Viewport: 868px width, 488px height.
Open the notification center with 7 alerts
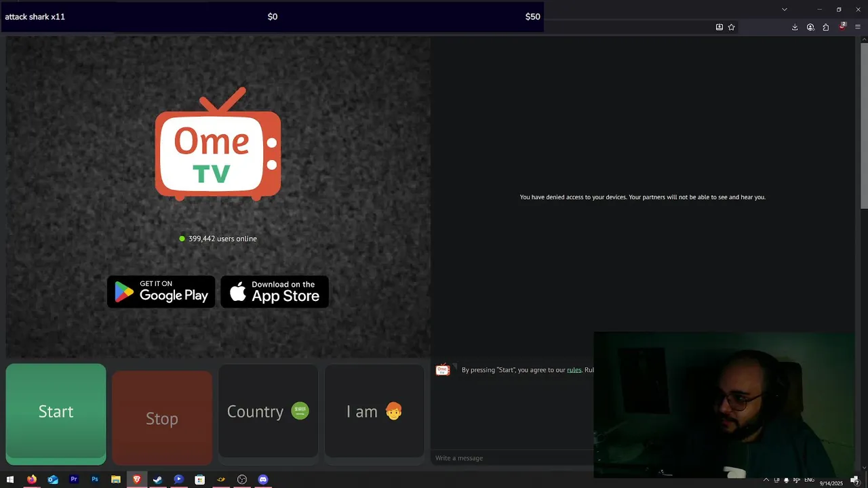[x=855, y=480]
